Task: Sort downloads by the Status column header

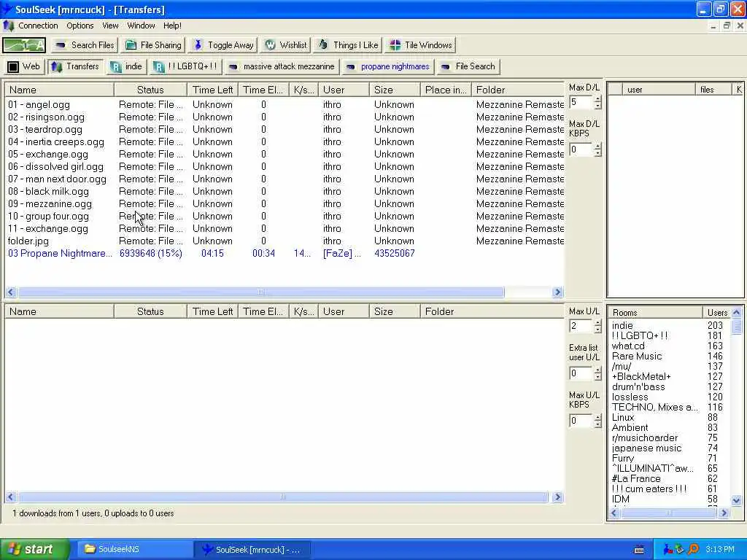Action: (x=150, y=90)
